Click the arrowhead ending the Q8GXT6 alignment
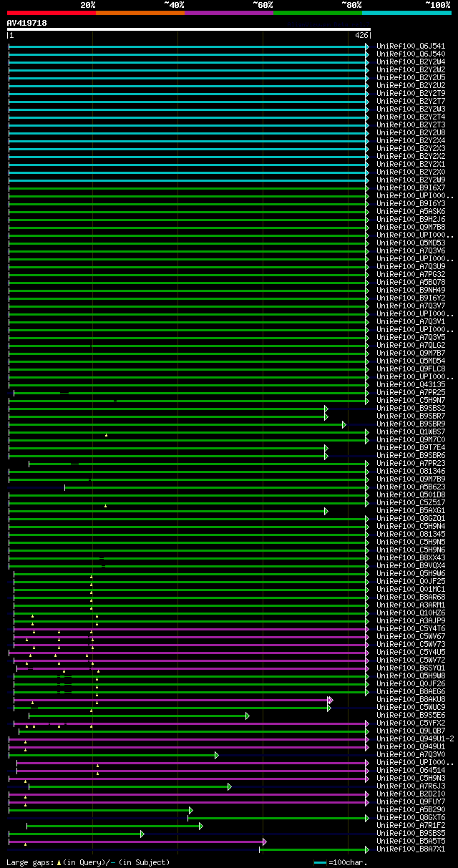Screen dimensions: 458x868 tap(367, 817)
